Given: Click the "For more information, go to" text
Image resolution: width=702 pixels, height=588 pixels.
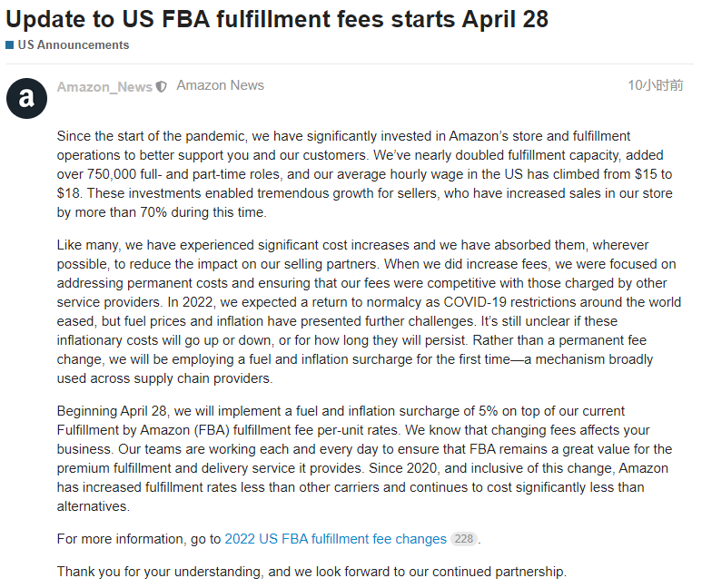Looking at the screenshot, I should pyautogui.click(x=139, y=539).
